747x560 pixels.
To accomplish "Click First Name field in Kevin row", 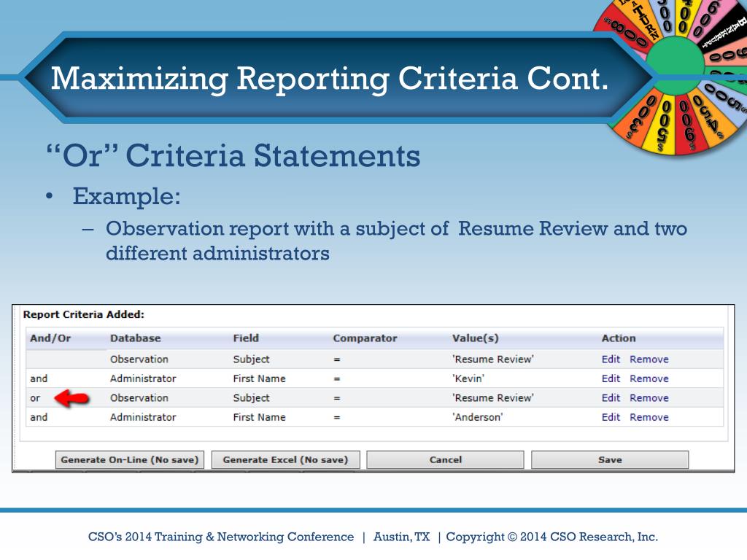I will (259, 378).
